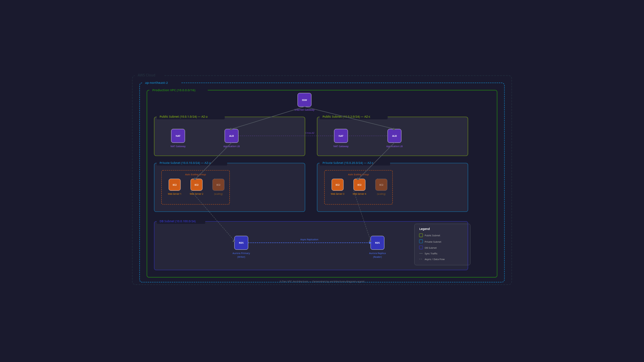Viewport: 644px width, 362px height.
Task: Select the Aurora Replica RDS reader icon
Action: [x=377, y=242]
